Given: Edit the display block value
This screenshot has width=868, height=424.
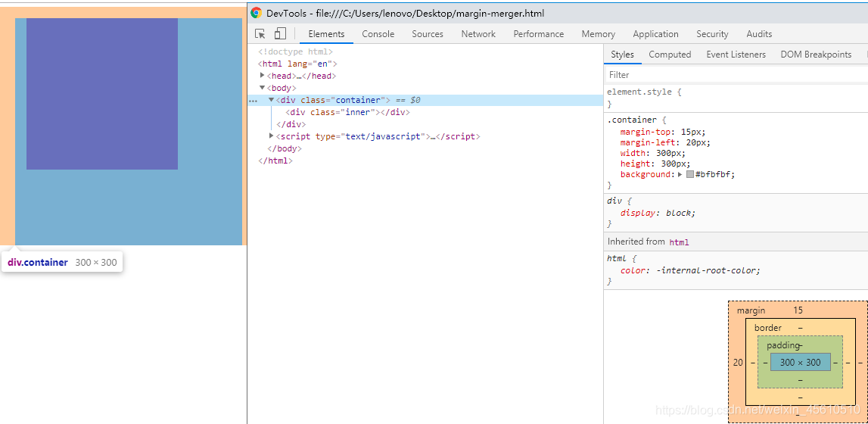Looking at the screenshot, I should (x=679, y=213).
